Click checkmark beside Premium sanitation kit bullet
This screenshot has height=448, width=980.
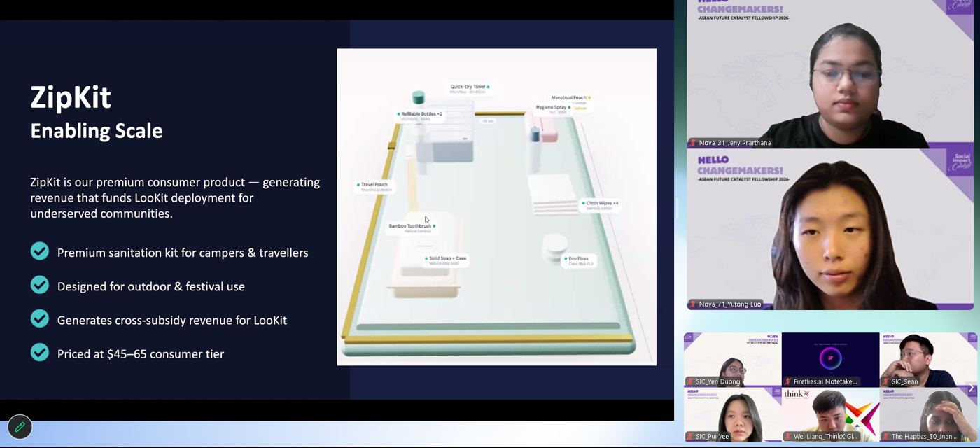tap(40, 251)
